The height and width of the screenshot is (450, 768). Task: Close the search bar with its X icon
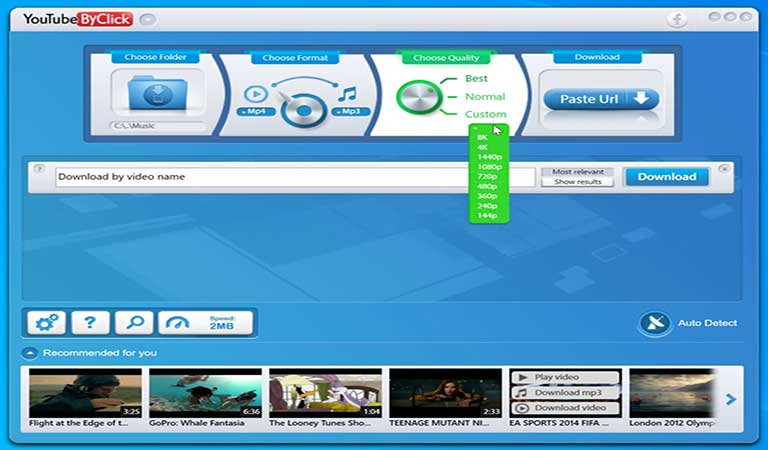tap(724, 168)
